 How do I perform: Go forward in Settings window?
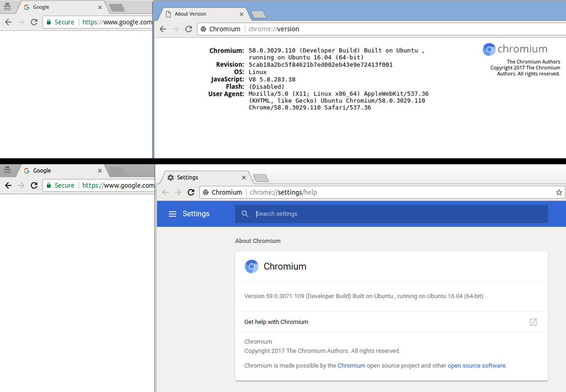[x=178, y=192]
